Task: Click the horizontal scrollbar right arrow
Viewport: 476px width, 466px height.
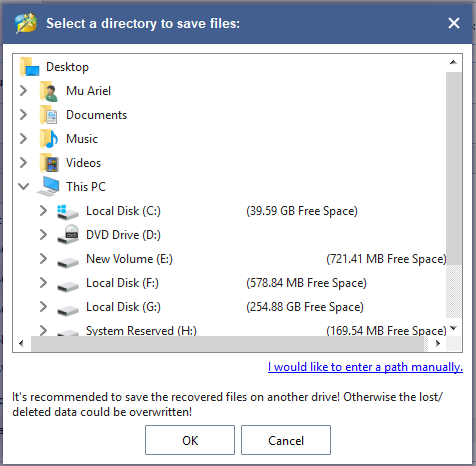Action: point(438,343)
